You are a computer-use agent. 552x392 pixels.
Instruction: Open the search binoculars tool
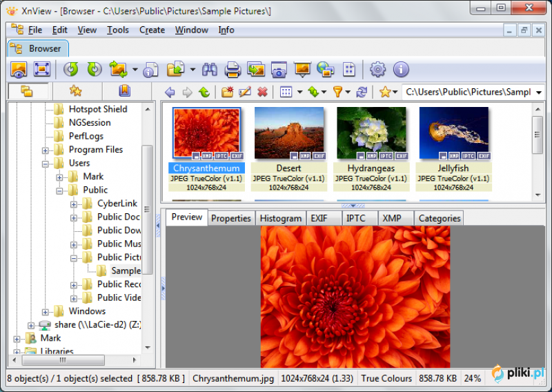click(x=210, y=70)
